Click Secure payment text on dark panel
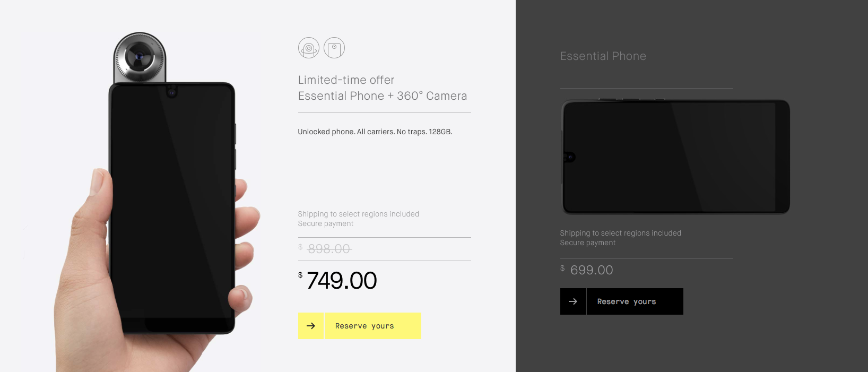 (588, 243)
